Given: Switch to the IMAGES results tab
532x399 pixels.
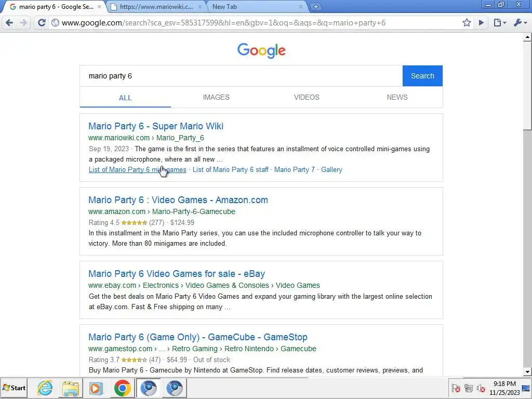Looking at the screenshot, I should tap(216, 97).
